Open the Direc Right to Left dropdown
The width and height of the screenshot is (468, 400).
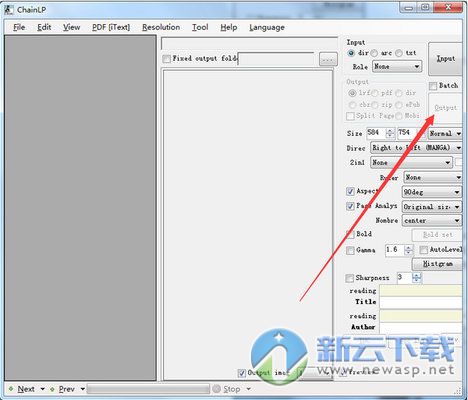416,148
